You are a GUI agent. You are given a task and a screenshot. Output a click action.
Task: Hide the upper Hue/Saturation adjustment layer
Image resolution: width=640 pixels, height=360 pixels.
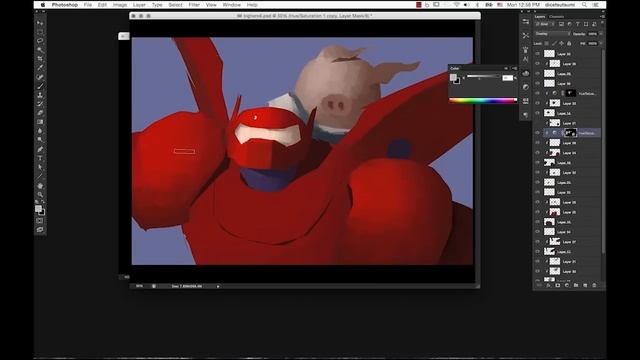pos(538,93)
